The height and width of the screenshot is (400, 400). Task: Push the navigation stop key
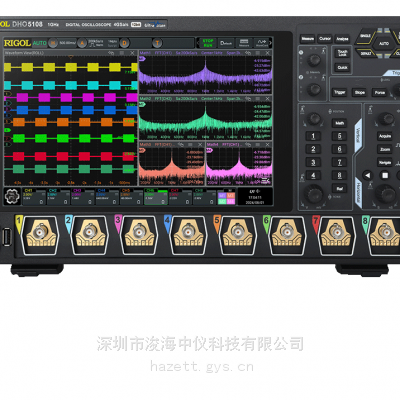click(385, 175)
